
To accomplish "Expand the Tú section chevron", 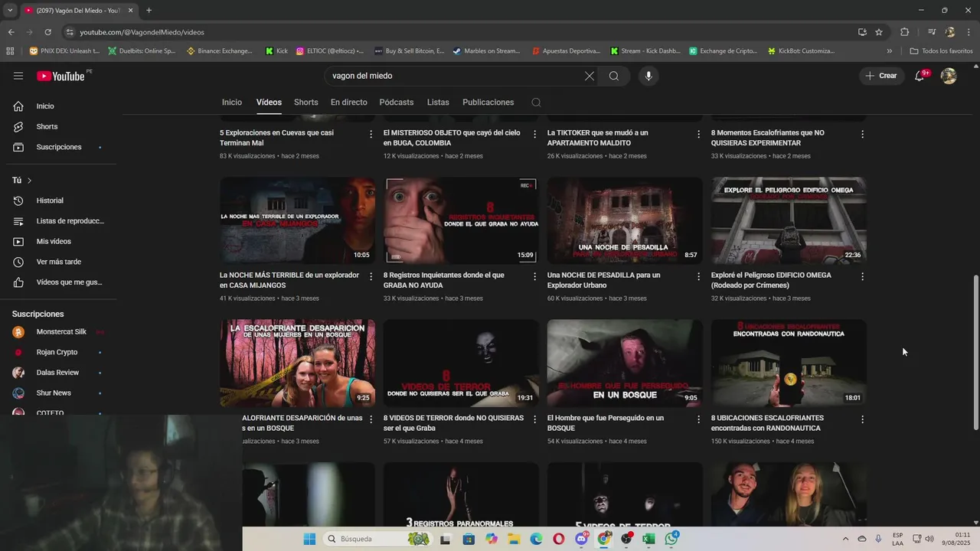I will click(30, 181).
